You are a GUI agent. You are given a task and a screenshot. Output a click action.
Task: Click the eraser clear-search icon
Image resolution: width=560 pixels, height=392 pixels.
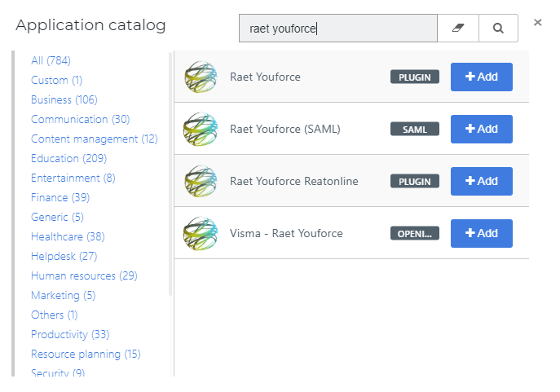(x=458, y=29)
